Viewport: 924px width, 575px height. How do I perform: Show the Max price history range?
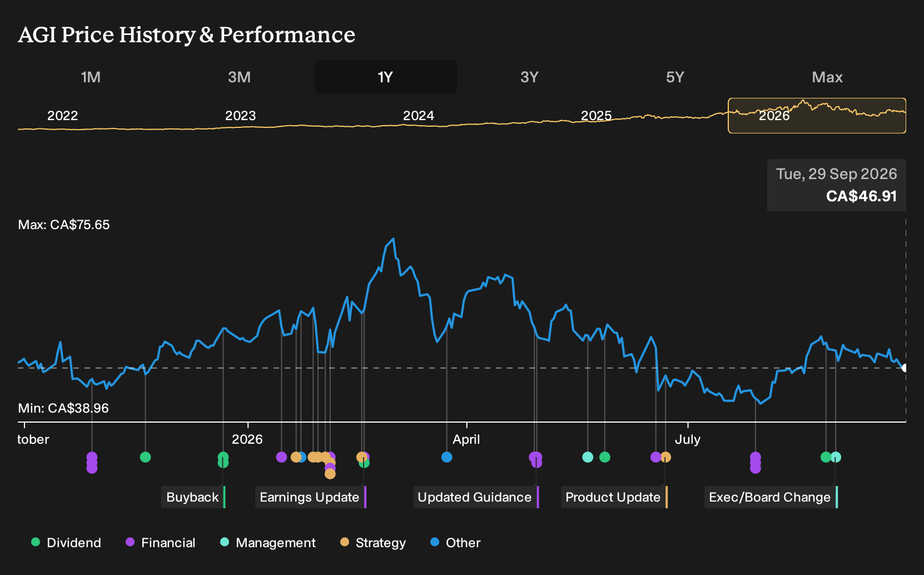[827, 77]
